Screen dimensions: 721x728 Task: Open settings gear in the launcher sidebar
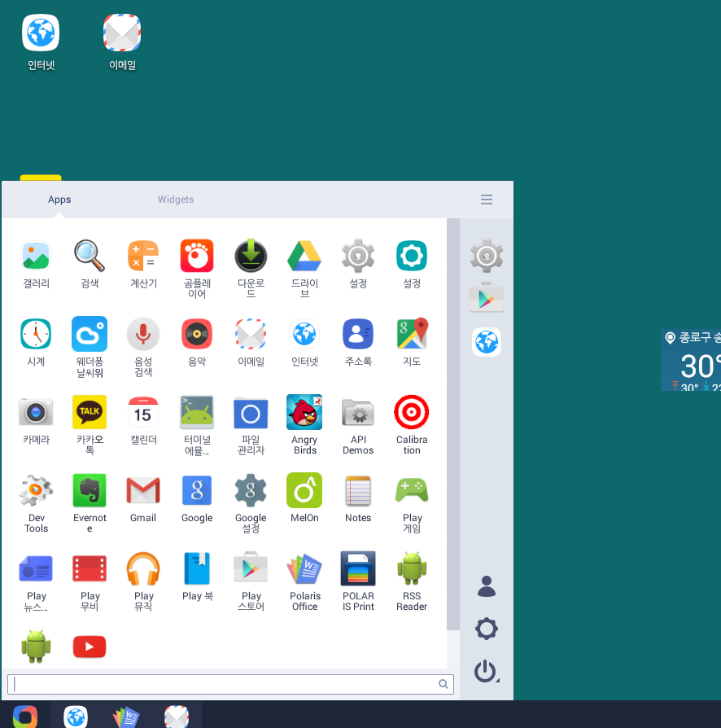click(487, 256)
